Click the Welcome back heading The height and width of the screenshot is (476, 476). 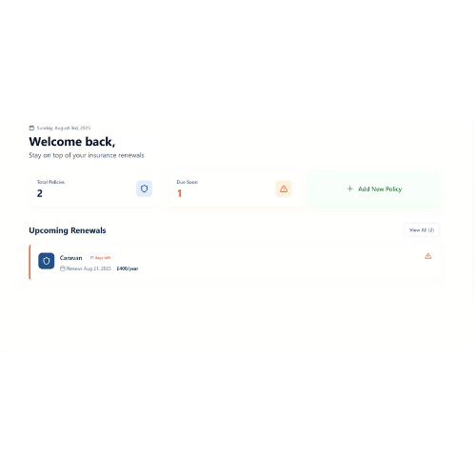point(72,142)
